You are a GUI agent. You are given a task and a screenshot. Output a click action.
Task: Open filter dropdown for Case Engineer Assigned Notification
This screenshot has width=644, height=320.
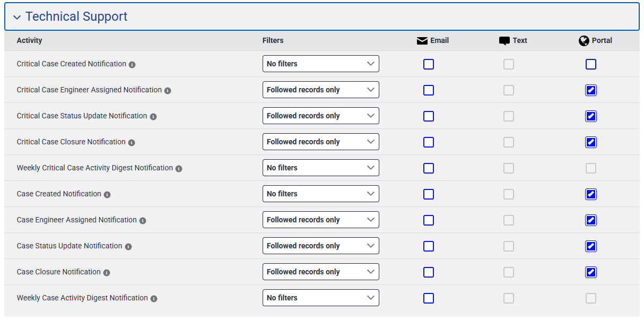tap(321, 220)
